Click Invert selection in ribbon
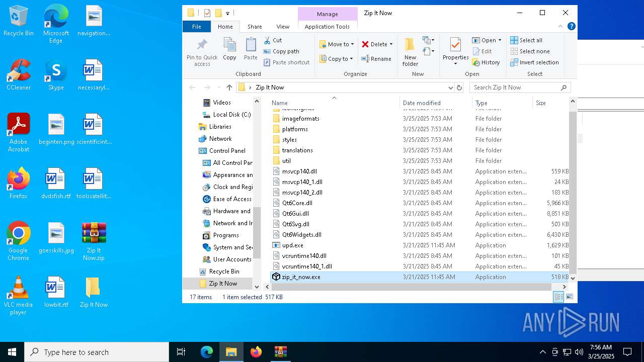 (x=534, y=62)
